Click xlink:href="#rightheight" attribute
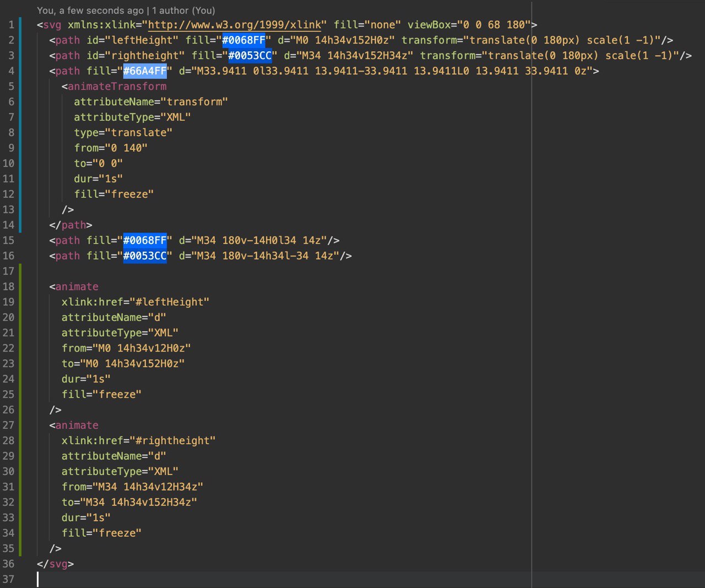The height and width of the screenshot is (588, 705). coord(139,441)
